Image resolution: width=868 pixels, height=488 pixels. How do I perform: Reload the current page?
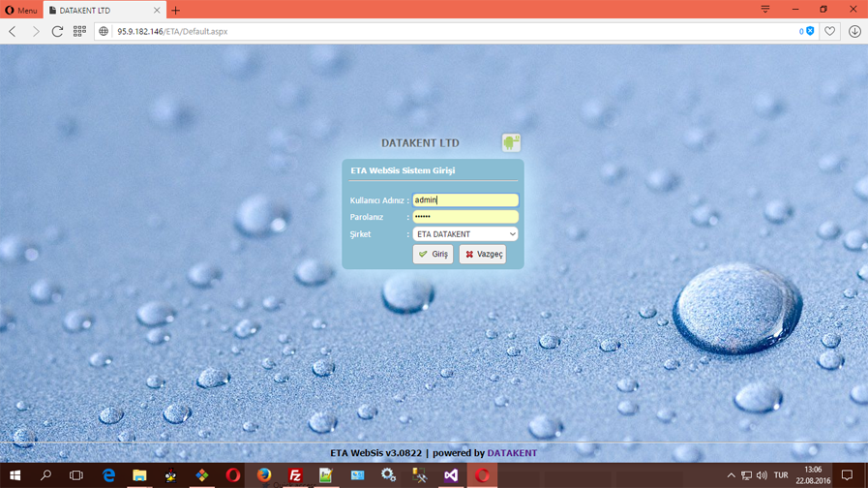pyautogui.click(x=57, y=32)
